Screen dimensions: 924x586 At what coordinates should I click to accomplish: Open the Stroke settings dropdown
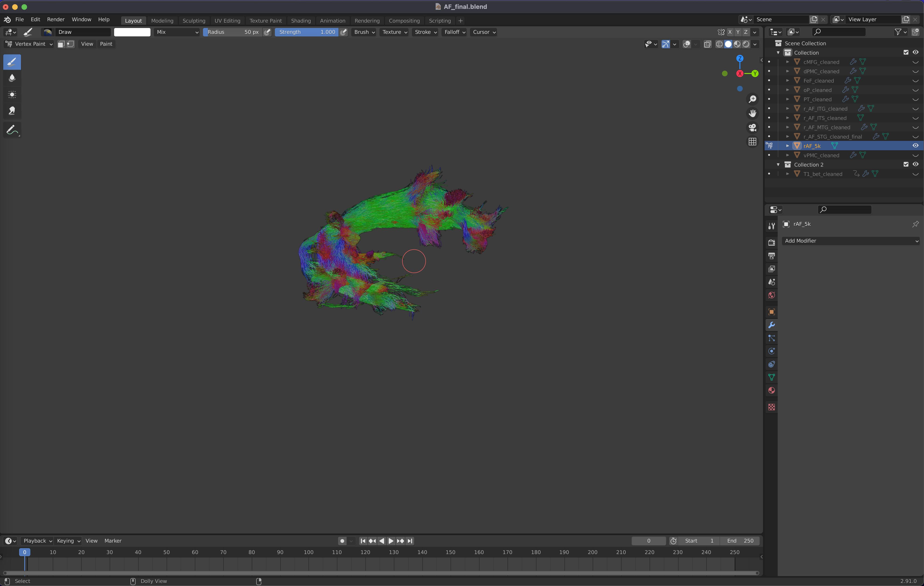click(426, 32)
